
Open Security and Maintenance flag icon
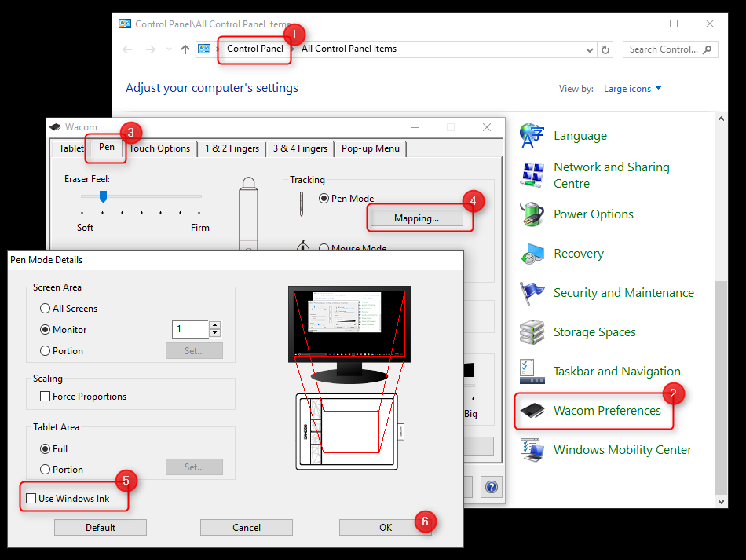pyautogui.click(x=532, y=293)
